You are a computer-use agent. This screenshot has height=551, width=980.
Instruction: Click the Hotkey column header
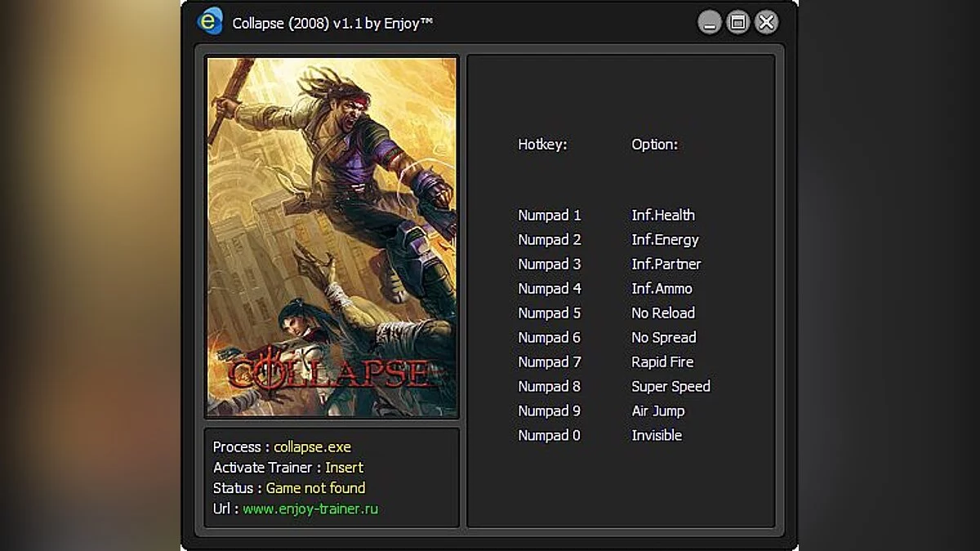(x=542, y=144)
